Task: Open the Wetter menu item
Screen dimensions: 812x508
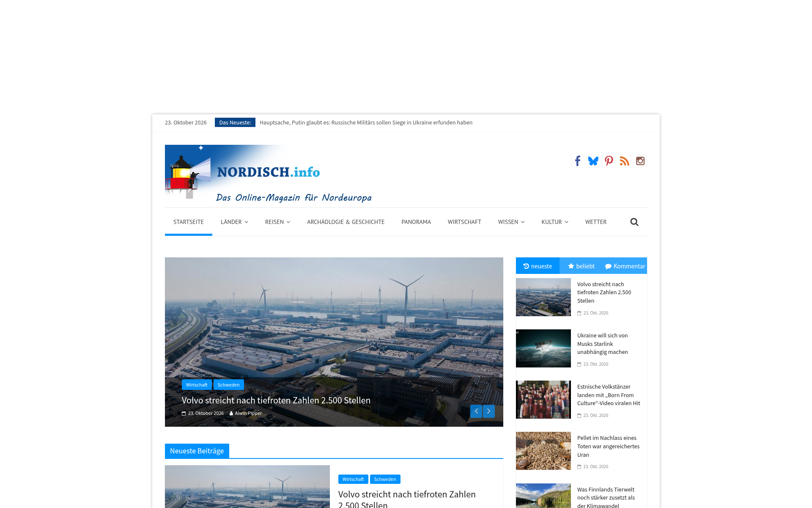Action: 596,222
